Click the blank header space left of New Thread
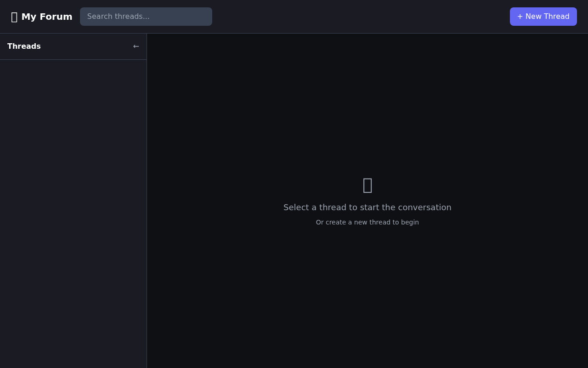The width and height of the screenshot is (588, 368). click(x=358, y=17)
